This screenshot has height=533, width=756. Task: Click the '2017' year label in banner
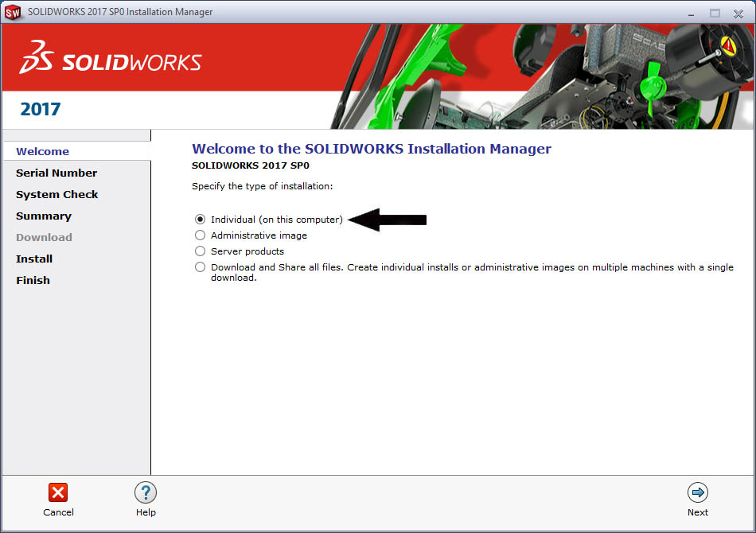point(41,110)
